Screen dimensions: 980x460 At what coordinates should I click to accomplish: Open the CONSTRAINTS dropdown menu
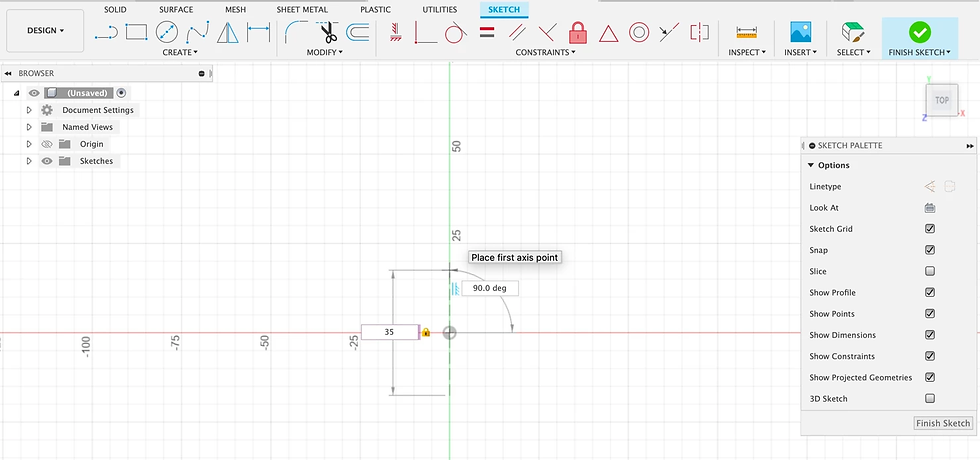545,52
